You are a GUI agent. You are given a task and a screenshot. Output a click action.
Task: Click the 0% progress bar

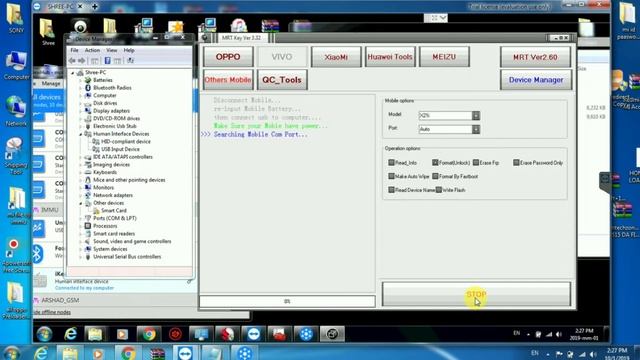tap(287, 301)
